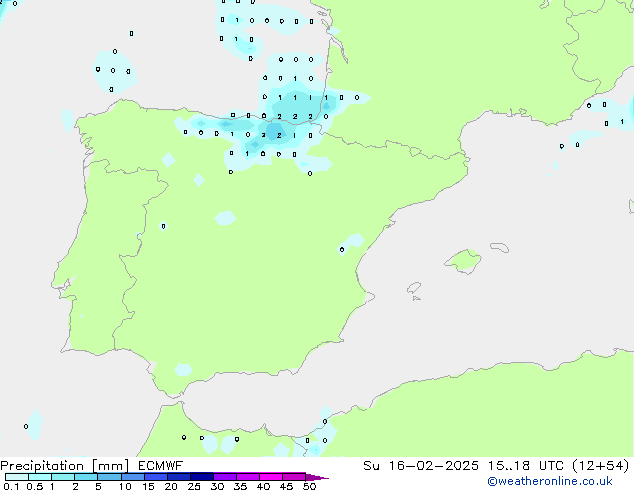Click the '0.1' legend scale value
Image resolution: width=634 pixels, height=490 pixels.
pyautogui.click(x=11, y=486)
